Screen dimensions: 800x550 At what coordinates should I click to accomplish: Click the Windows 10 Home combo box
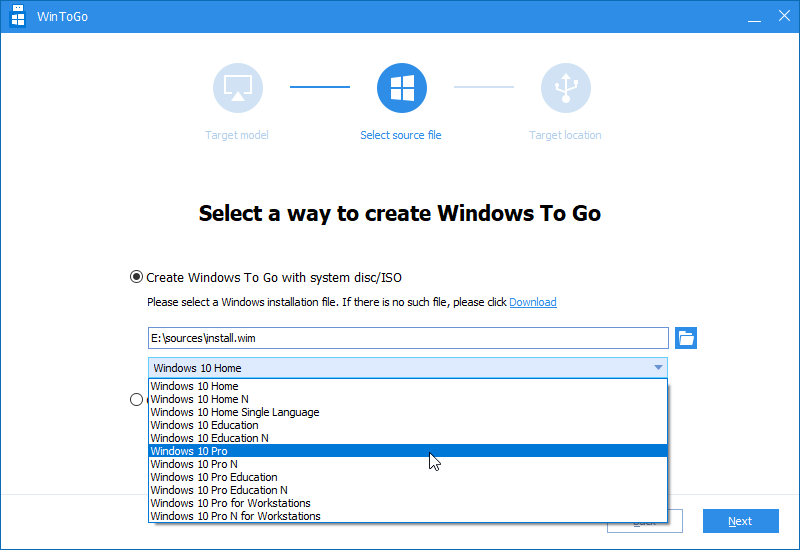[408, 368]
